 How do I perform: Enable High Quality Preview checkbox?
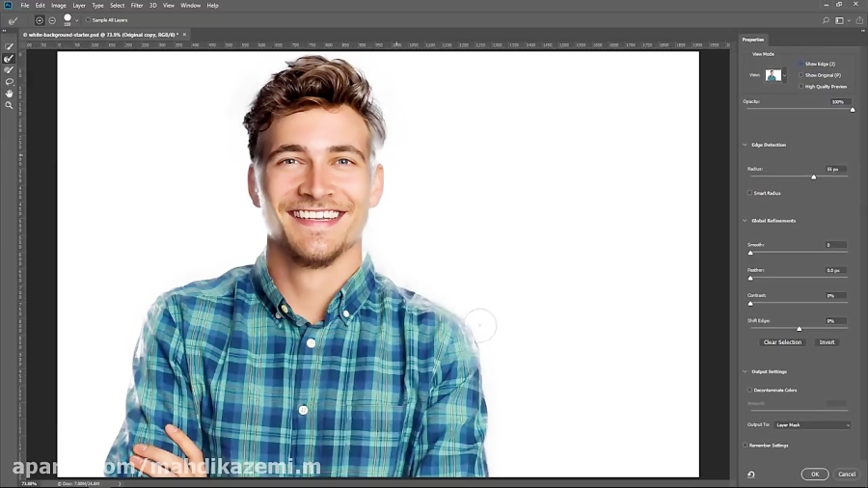(801, 87)
